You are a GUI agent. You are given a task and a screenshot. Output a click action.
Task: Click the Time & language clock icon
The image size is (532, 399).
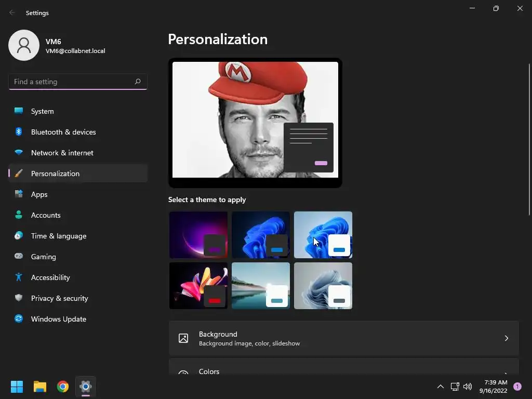(19, 235)
